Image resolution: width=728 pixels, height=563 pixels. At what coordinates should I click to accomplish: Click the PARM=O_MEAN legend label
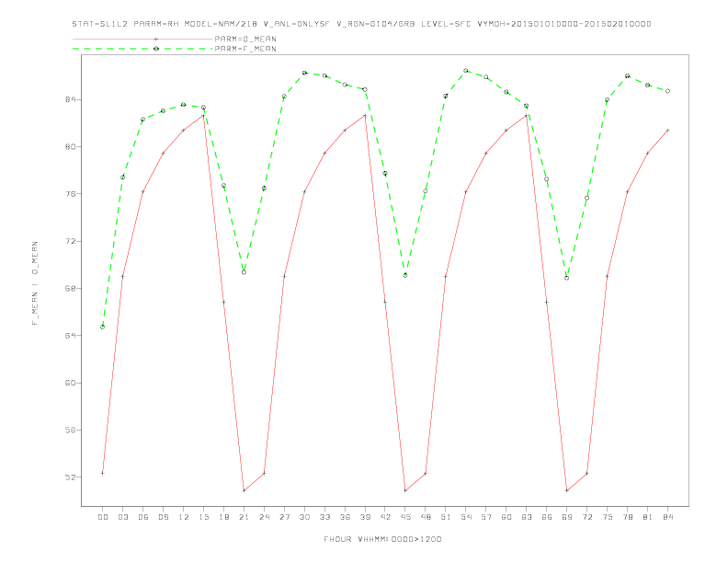tap(245, 39)
